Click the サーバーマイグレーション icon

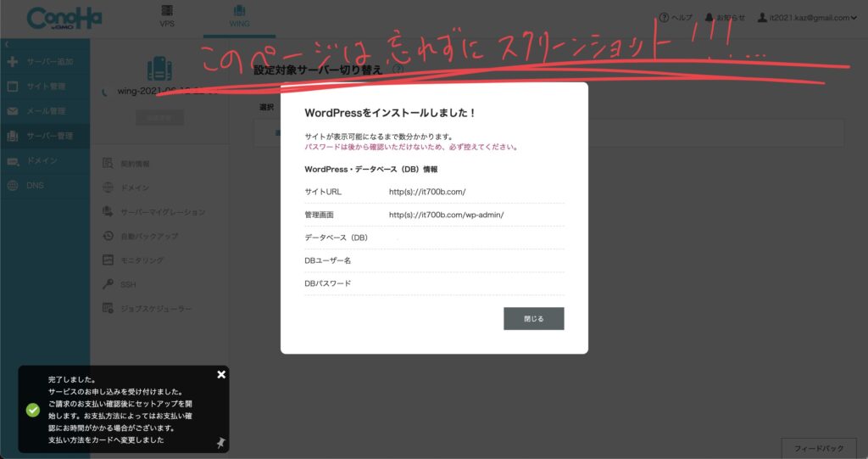tap(108, 211)
